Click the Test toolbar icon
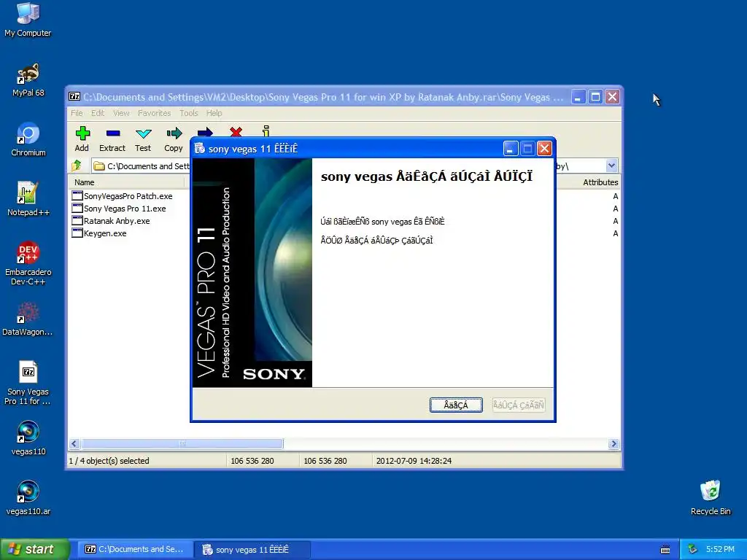This screenshot has width=747, height=560. pyautogui.click(x=143, y=139)
